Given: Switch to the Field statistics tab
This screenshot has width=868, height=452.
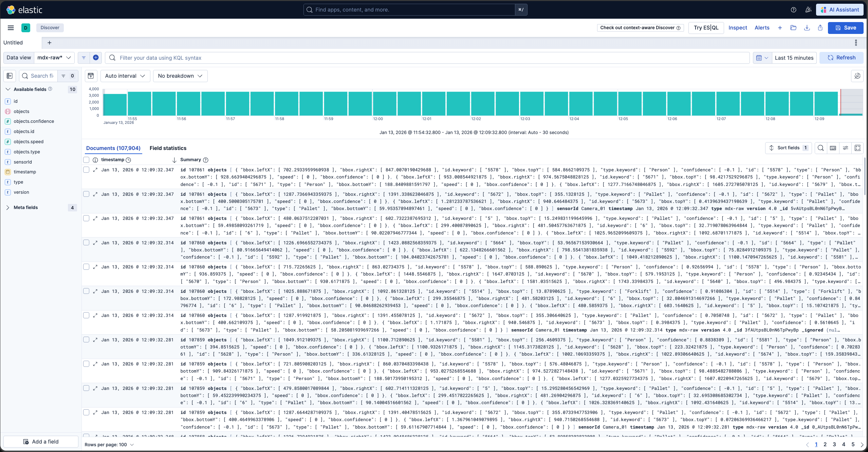Looking at the screenshot, I should (168, 148).
